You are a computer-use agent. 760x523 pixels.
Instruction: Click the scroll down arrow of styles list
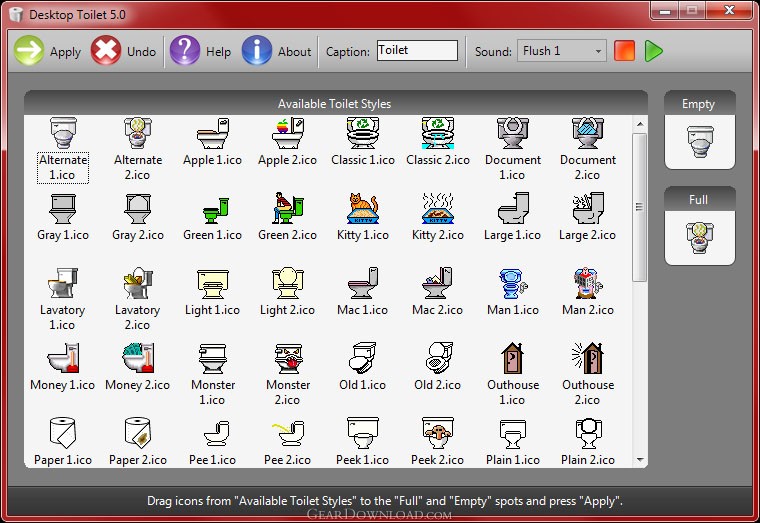[640, 460]
